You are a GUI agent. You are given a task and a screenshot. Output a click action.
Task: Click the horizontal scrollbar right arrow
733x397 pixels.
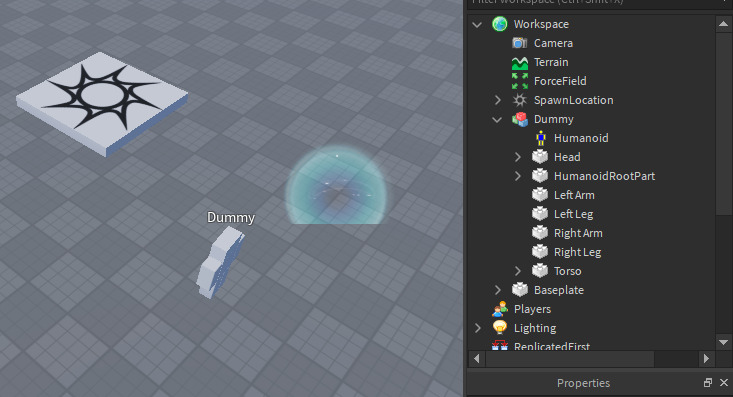click(x=706, y=359)
